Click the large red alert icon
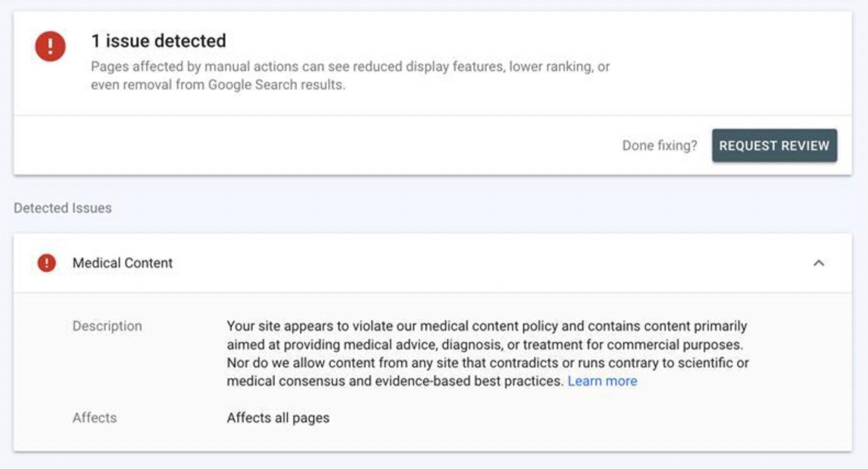Screen dimensions: 868x469 50,46
